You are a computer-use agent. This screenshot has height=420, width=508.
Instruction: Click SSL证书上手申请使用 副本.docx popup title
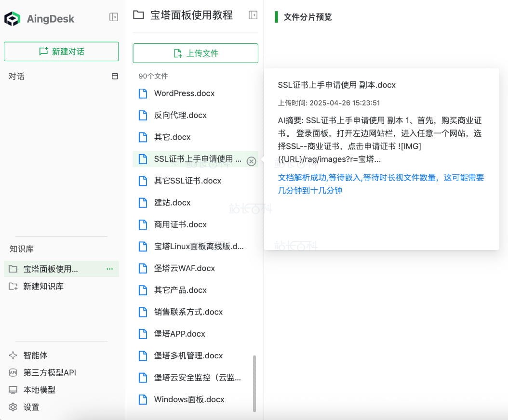[x=336, y=85]
